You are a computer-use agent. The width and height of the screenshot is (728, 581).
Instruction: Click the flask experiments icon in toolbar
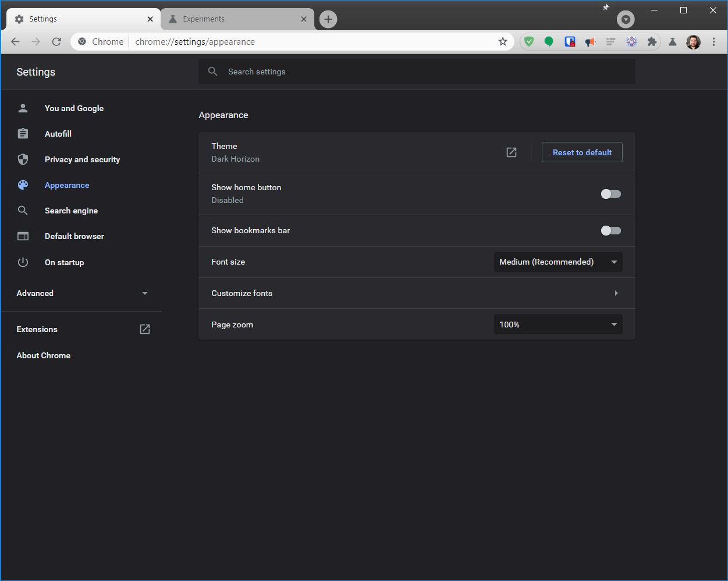(672, 41)
